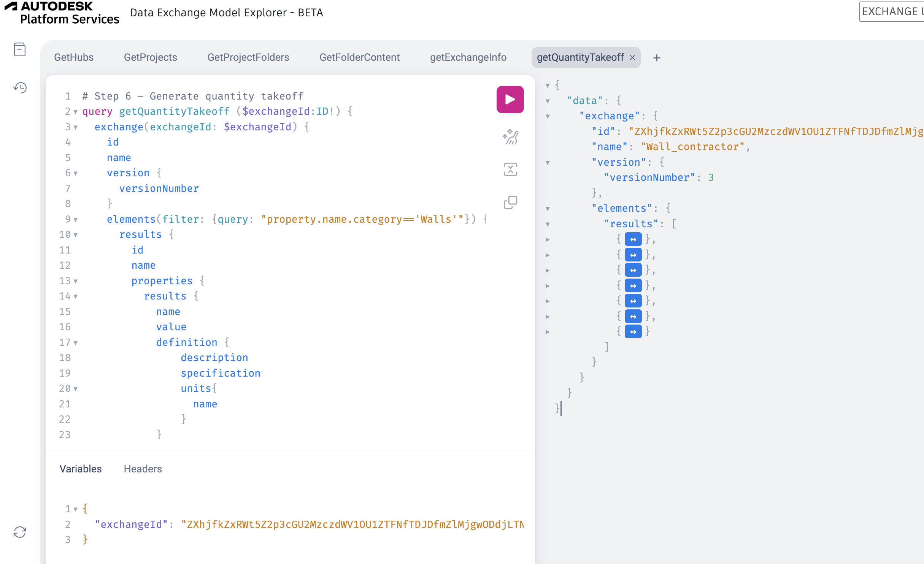Collapse the results fold arrow on line 14
The height and width of the screenshot is (564, 924).
pyautogui.click(x=76, y=296)
